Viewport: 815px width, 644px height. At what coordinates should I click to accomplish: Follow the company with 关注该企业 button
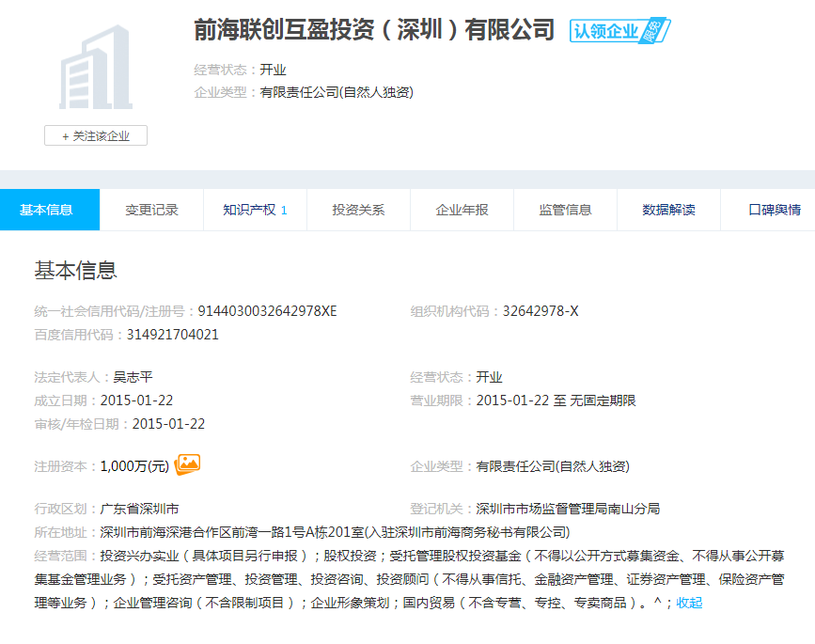tap(95, 135)
